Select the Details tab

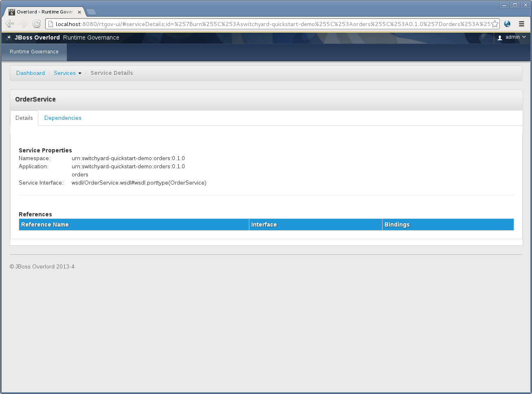coord(24,118)
